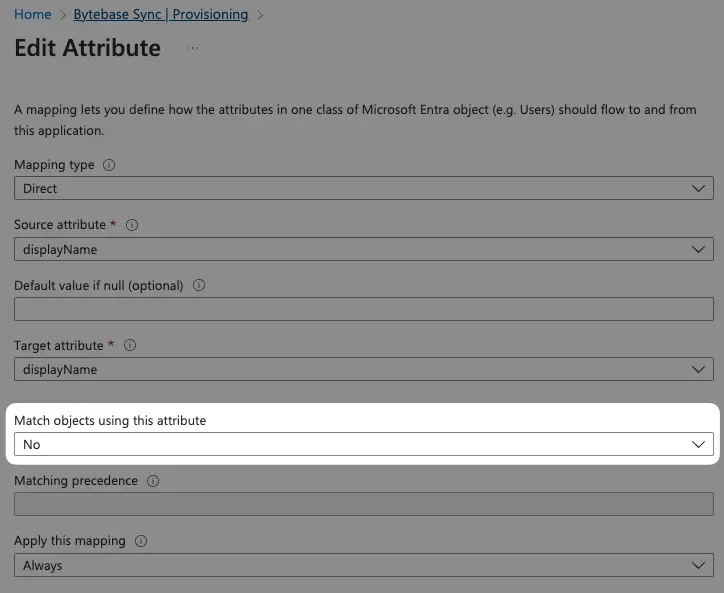This screenshot has height=593, width=724.
Task: Click the Source attribute info icon
Action: coord(132,225)
